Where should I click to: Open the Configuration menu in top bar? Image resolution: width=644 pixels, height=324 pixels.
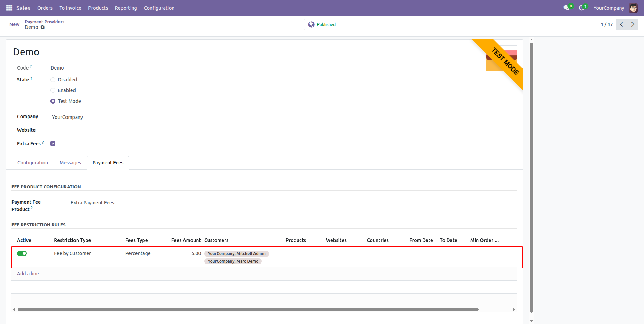[159, 8]
